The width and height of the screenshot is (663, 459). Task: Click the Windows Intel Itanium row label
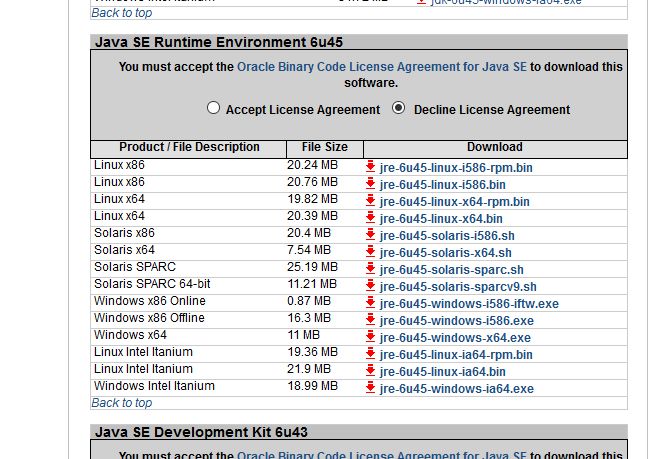(154, 385)
